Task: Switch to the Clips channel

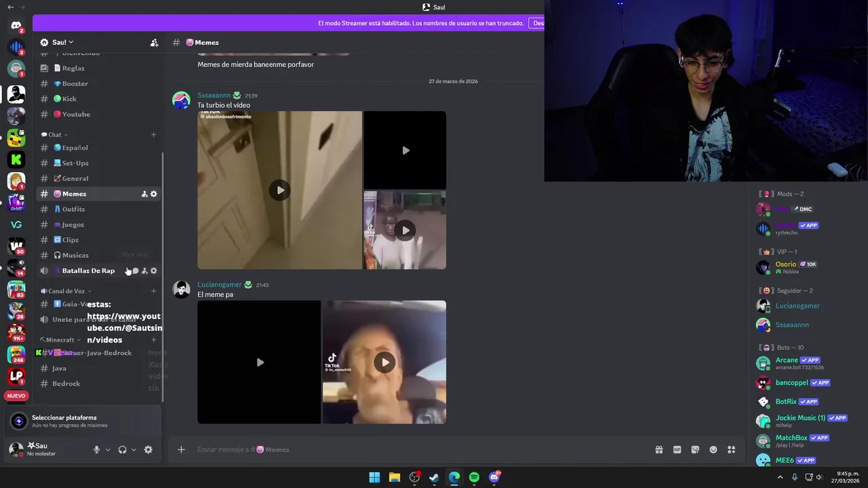Action: [99, 240]
